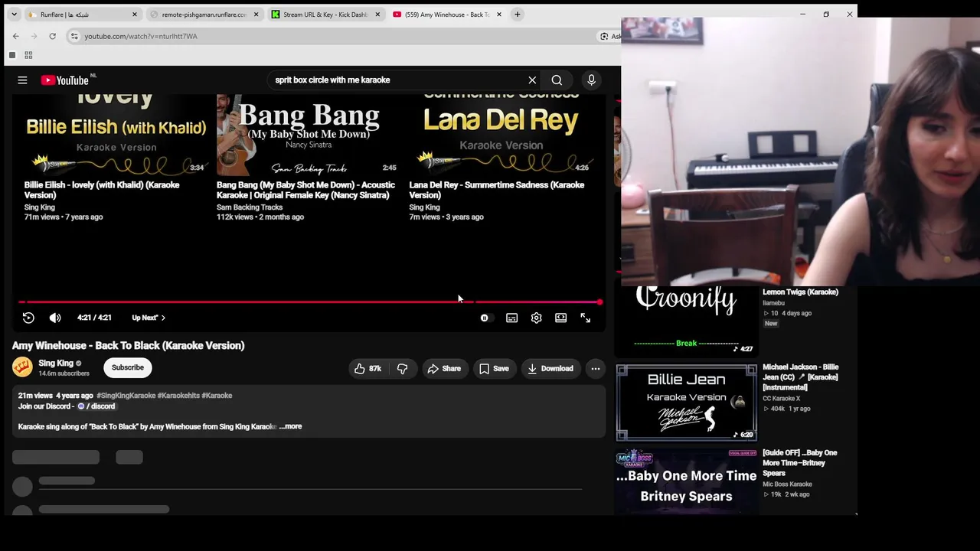Open 'Baby One More Time' Britney Spears thumbnail
This screenshot has width=980, height=551.
[x=687, y=481]
